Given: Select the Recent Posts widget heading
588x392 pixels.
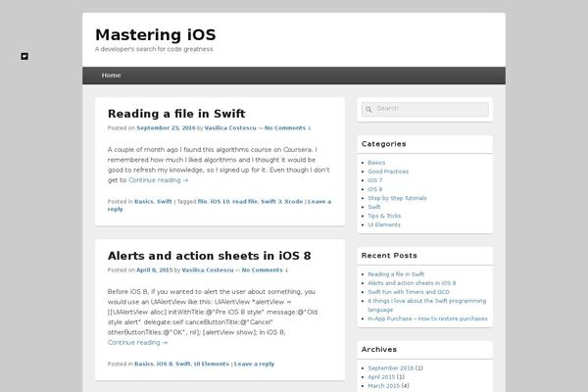Looking at the screenshot, I should (389, 256).
